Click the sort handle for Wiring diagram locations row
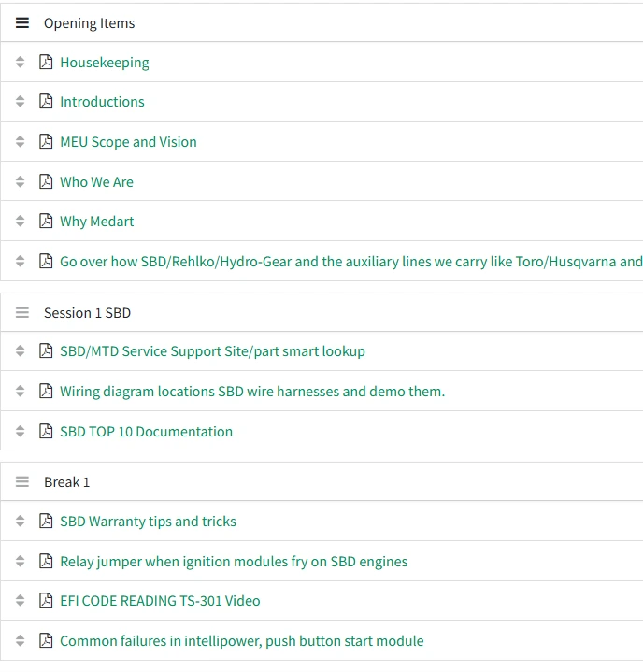Image resolution: width=643 pixels, height=672 pixels. [21, 391]
